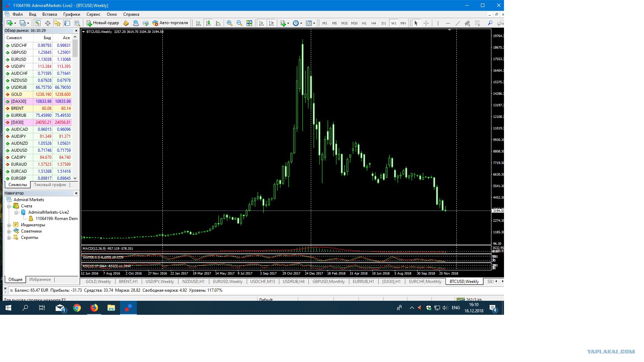Viewport: 644px width, 362px height.
Task: Toggle the Navigator window button
Action: pyautogui.click(x=57, y=23)
